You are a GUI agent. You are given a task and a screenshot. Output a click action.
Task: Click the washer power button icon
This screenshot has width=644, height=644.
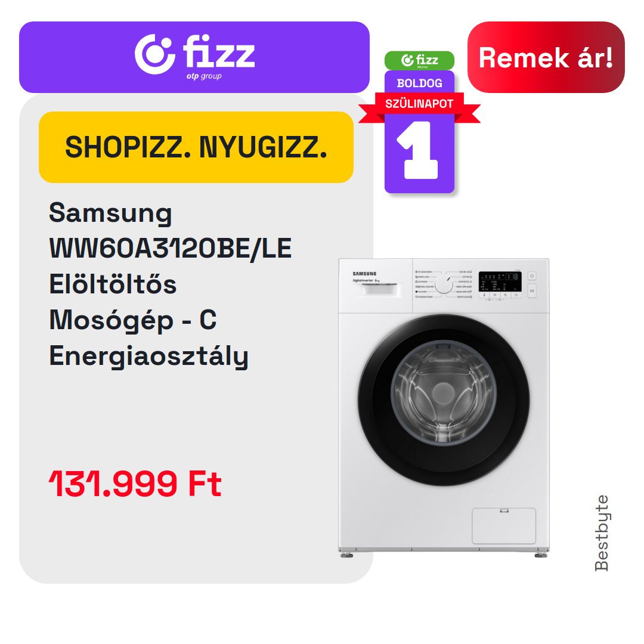(532, 276)
